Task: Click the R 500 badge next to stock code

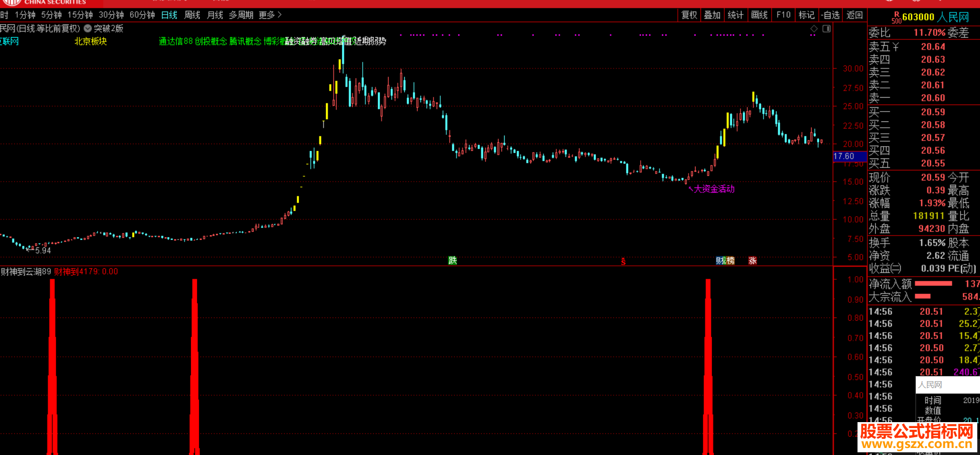Action: pyautogui.click(x=896, y=18)
